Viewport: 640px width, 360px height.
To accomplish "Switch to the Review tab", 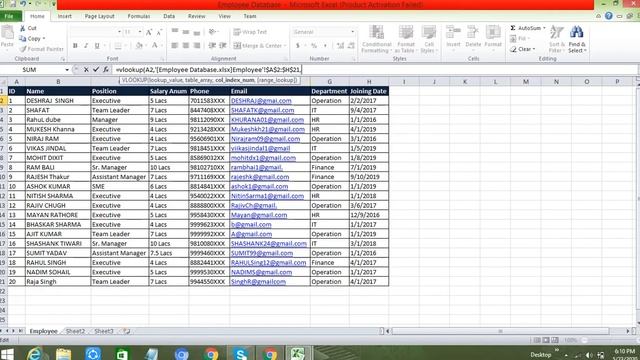I will coord(196,16).
